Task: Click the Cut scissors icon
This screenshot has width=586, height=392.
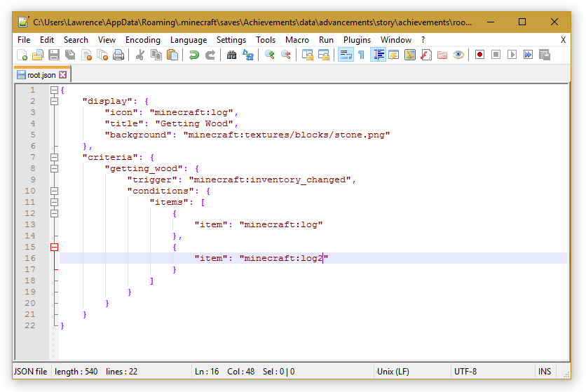Action: click(140, 55)
